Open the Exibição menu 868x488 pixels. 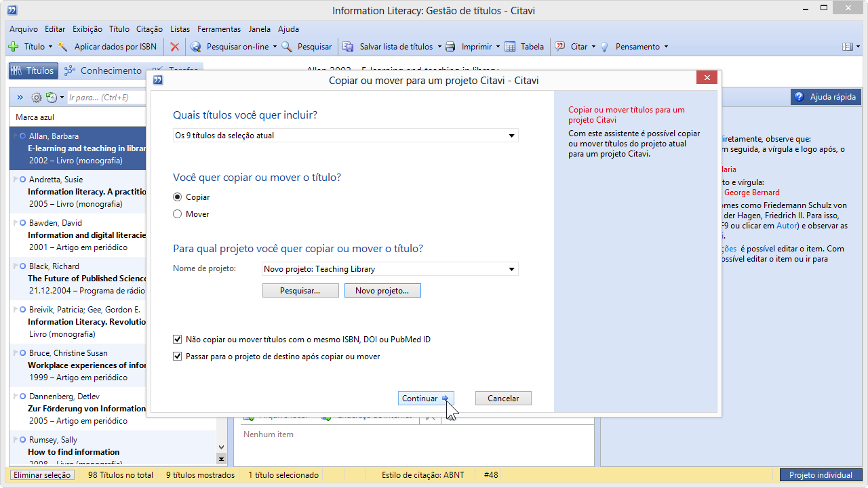point(87,29)
